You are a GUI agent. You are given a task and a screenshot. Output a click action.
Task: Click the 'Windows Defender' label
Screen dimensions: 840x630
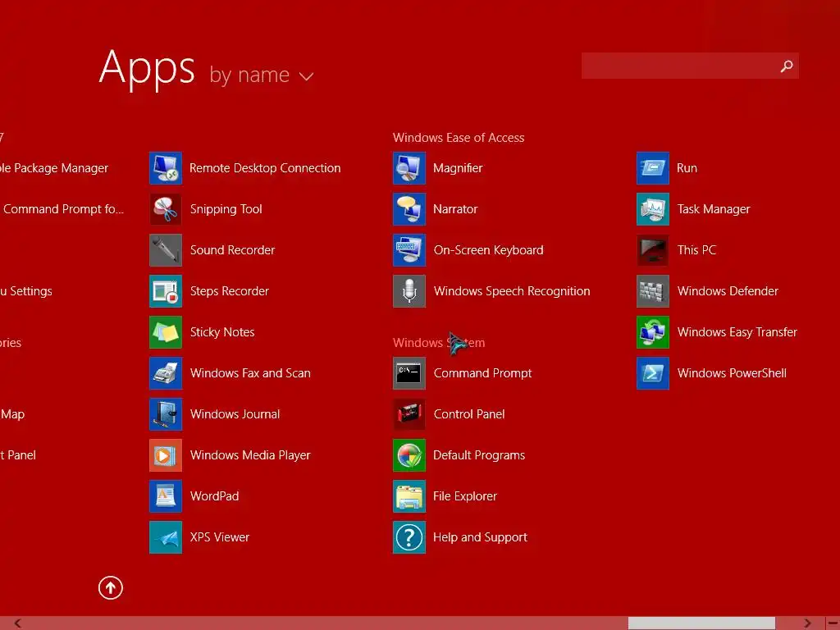(x=728, y=291)
